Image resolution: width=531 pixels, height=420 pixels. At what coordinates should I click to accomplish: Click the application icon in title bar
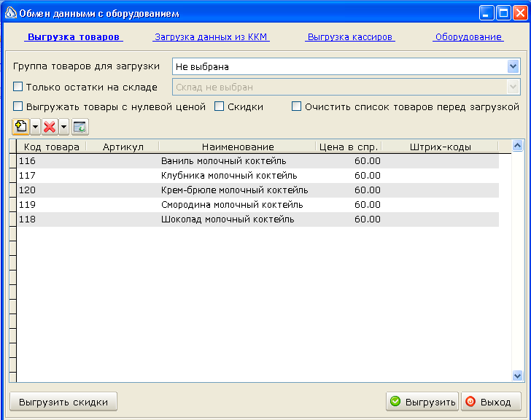10,13
